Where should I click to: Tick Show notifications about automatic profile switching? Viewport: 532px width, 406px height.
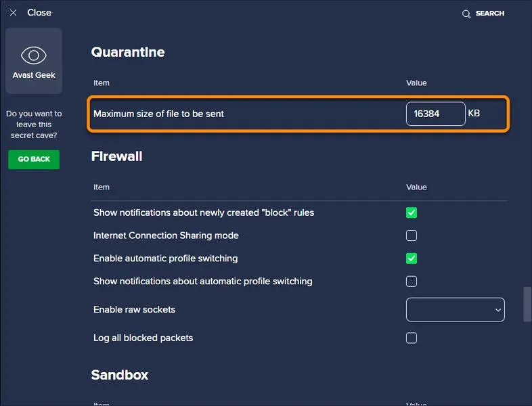pyautogui.click(x=412, y=281)
